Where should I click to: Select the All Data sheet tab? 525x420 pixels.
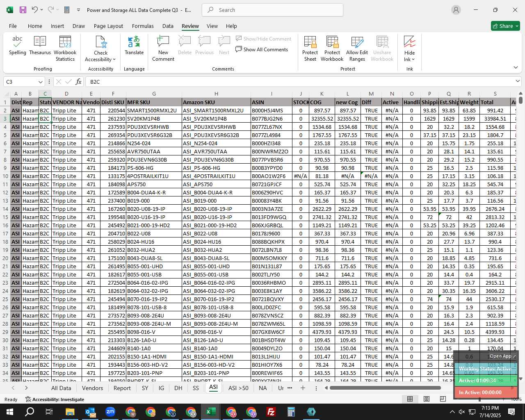(x=61, y=388)
